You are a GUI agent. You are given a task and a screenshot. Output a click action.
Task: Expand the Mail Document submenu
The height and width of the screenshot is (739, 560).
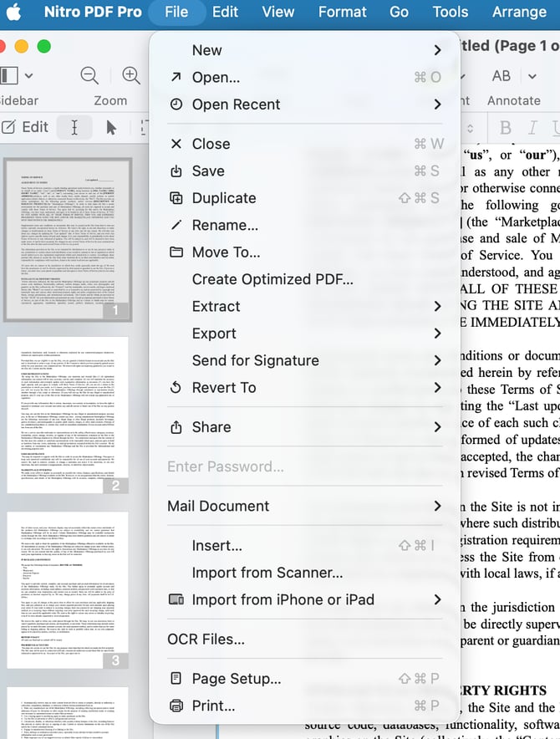(x=304, y=506)
